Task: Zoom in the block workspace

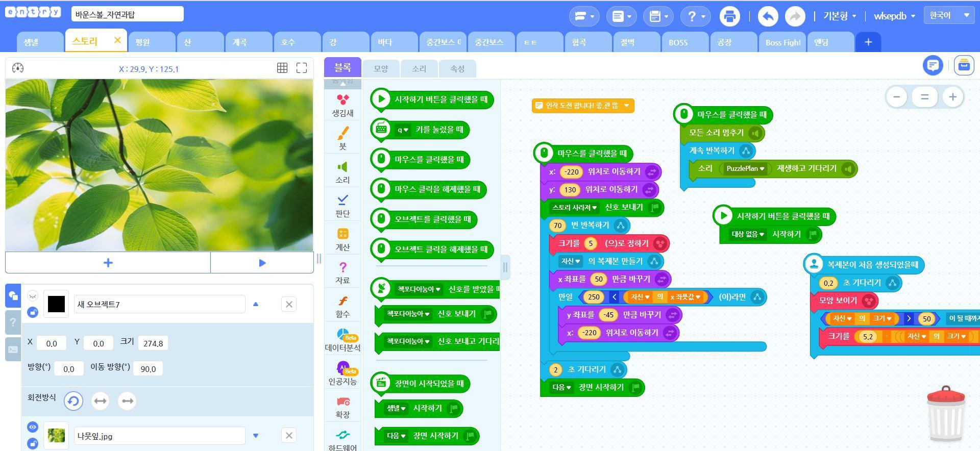Action: [x=952, y=97]
